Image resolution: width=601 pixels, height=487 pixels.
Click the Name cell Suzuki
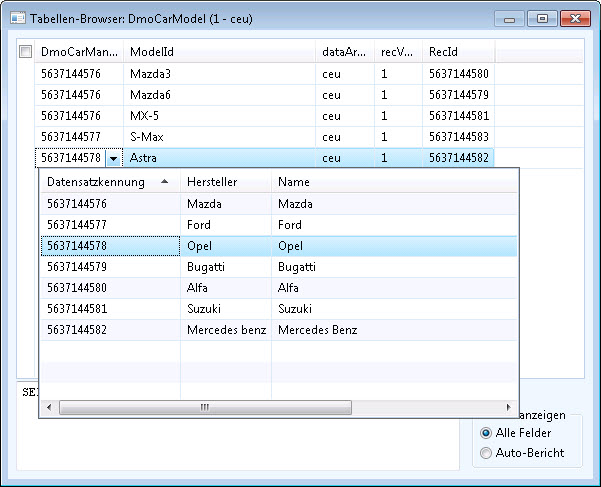point(394,309)
